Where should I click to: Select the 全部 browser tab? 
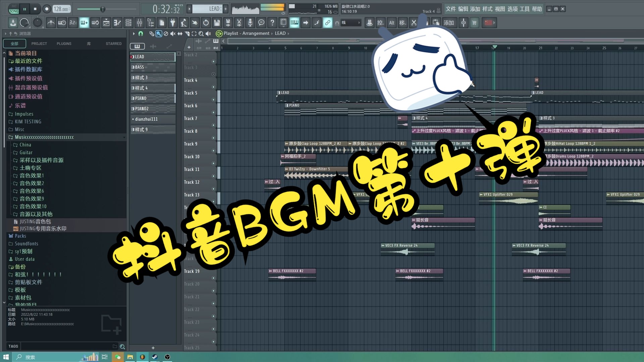14,44
